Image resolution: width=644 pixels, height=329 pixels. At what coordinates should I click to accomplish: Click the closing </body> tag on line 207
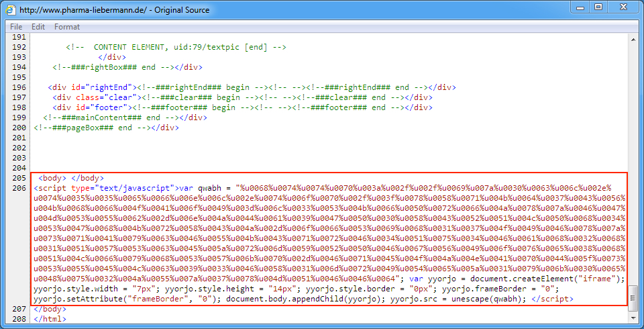50,309
